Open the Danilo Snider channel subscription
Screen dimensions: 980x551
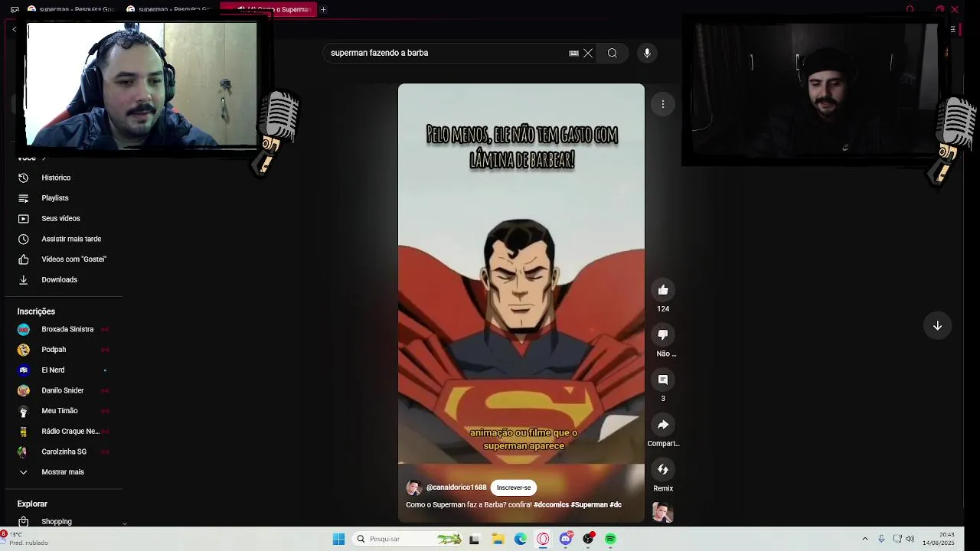[63, 390]
